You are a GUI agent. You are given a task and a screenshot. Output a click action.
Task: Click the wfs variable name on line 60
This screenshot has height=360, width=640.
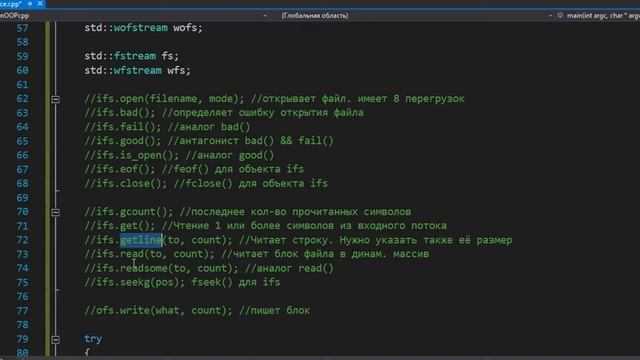point(176,70)
